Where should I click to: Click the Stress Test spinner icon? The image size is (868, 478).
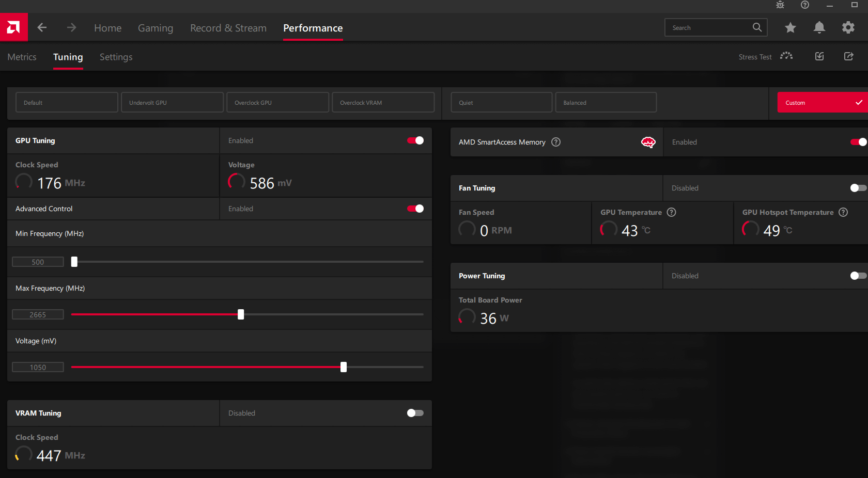click(x=786, y=56)
